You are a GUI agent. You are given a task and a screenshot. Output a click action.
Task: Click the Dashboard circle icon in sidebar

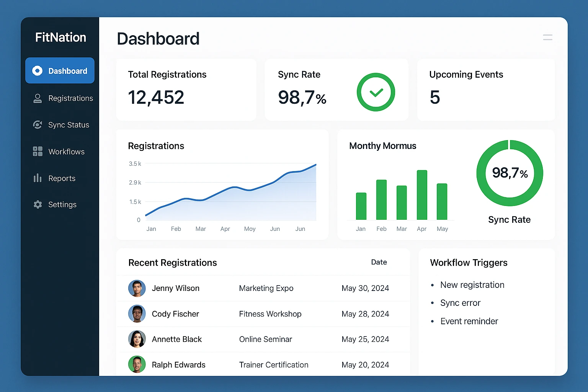pos(38,71)
